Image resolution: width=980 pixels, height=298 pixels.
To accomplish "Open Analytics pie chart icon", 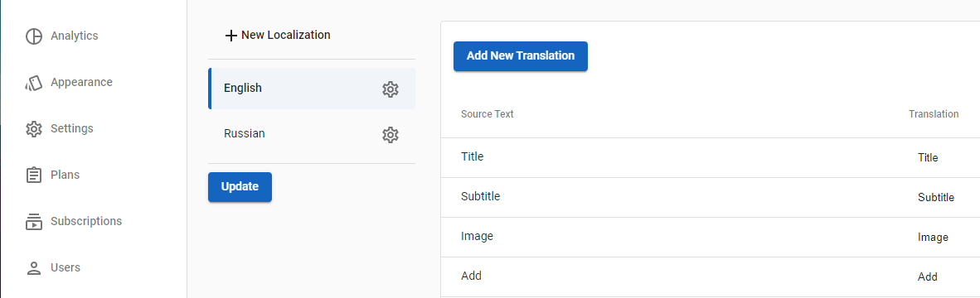I will pyautogui.click(x=33, y=36).
